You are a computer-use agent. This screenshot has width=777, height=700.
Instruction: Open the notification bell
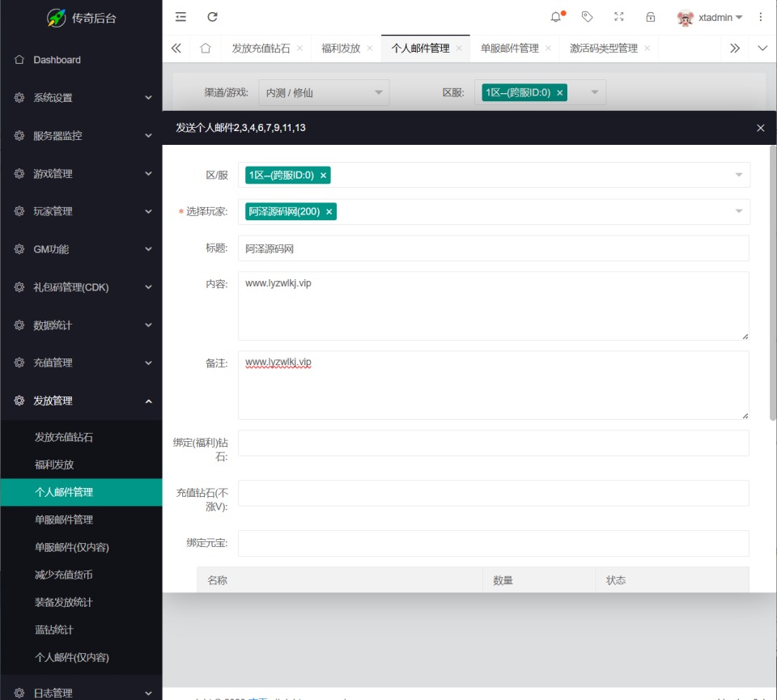pos(556,16)
